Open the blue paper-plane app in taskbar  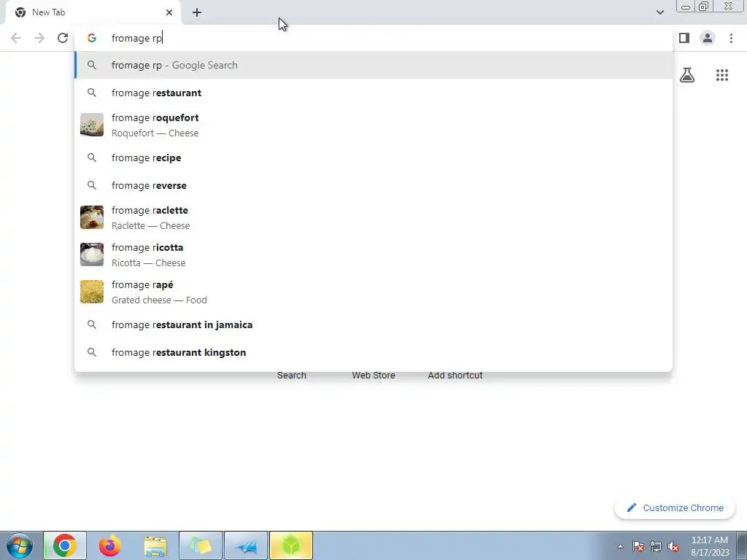[246, 545]
